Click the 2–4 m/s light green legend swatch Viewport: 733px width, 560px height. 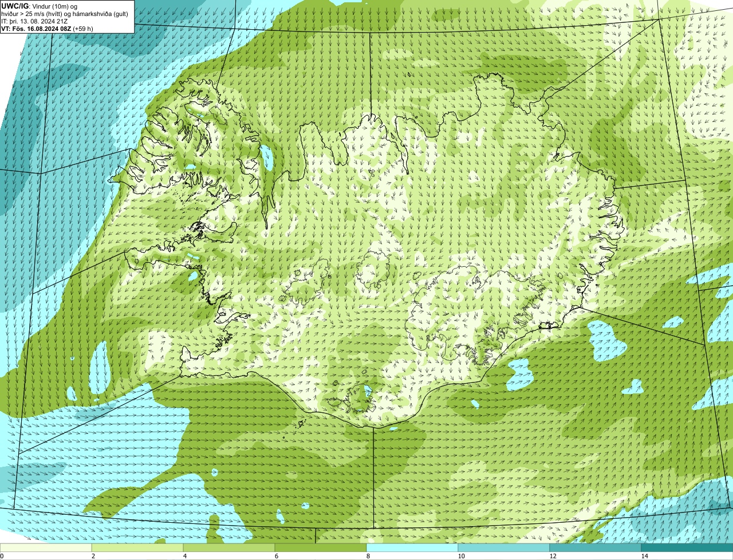(137, 548)
